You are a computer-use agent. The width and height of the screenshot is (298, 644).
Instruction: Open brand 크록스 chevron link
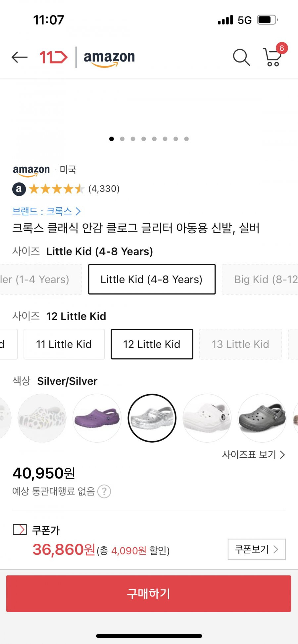46,211
